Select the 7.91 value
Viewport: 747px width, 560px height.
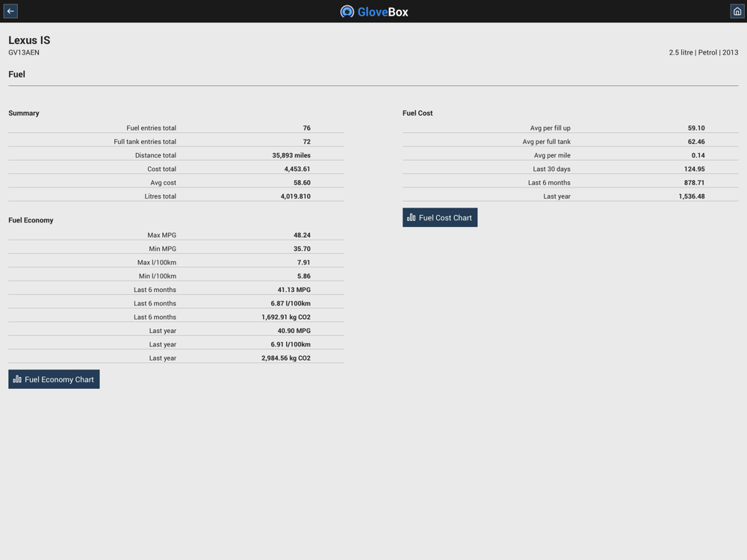click(303, 262)
